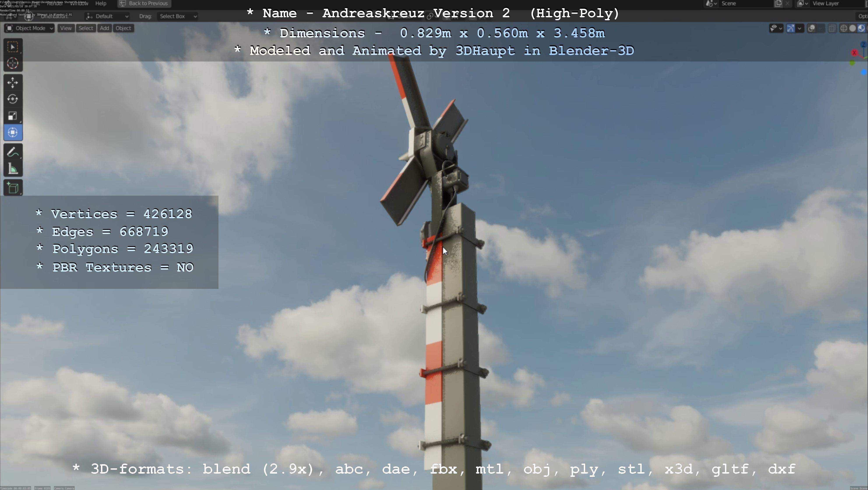
Task: Click the 'Andreaskreuz Version 2' name text
Action: (x=416, y=13)
